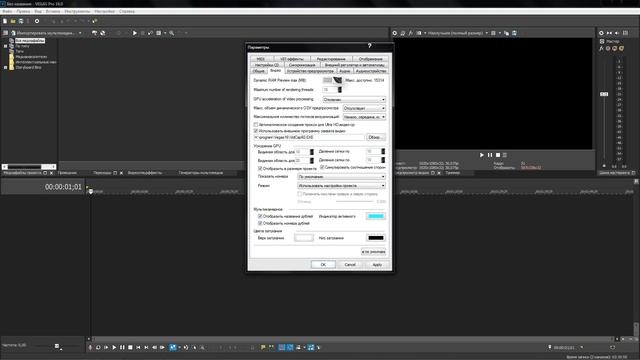Open GPU acceleration of video processing dropdown
Image resolution: width=640 pixels, height=360 pixels.
click(x=354, y=100)
